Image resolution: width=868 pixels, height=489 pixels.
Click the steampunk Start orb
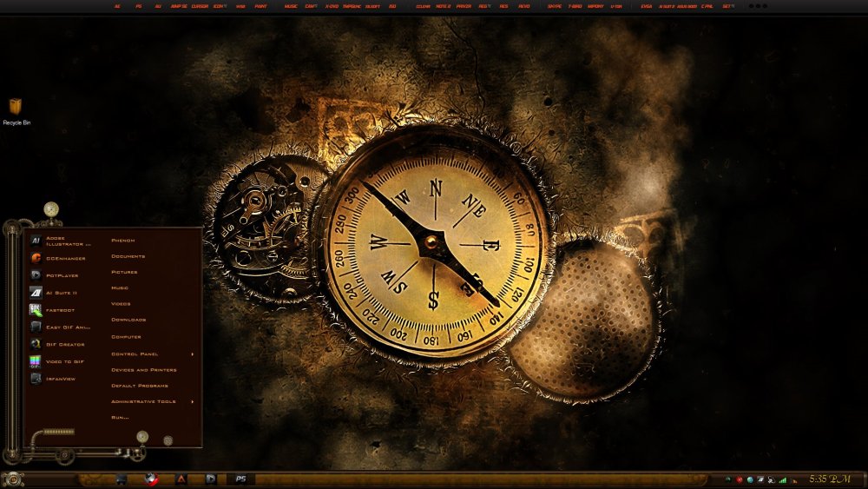coord(12,479)
